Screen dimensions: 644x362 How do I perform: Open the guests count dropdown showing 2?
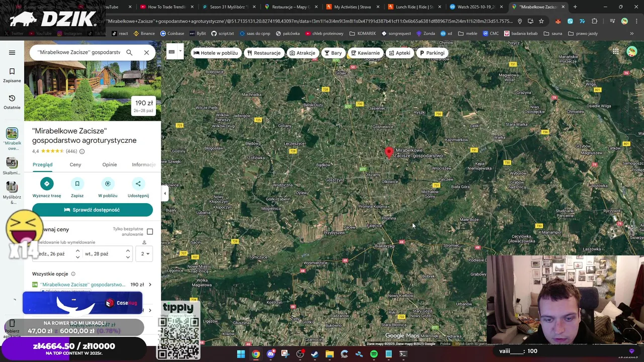point(144,254)
